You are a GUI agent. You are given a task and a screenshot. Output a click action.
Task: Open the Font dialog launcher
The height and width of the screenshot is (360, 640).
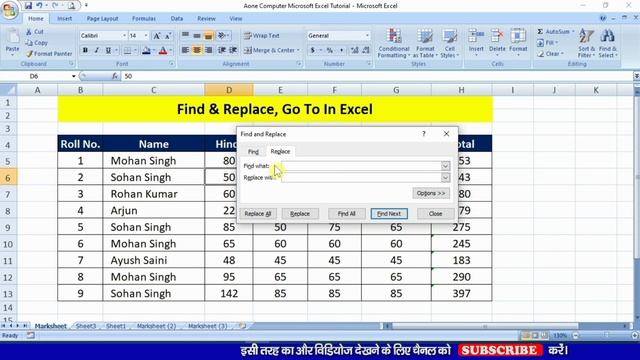click(x=171, y=64)
